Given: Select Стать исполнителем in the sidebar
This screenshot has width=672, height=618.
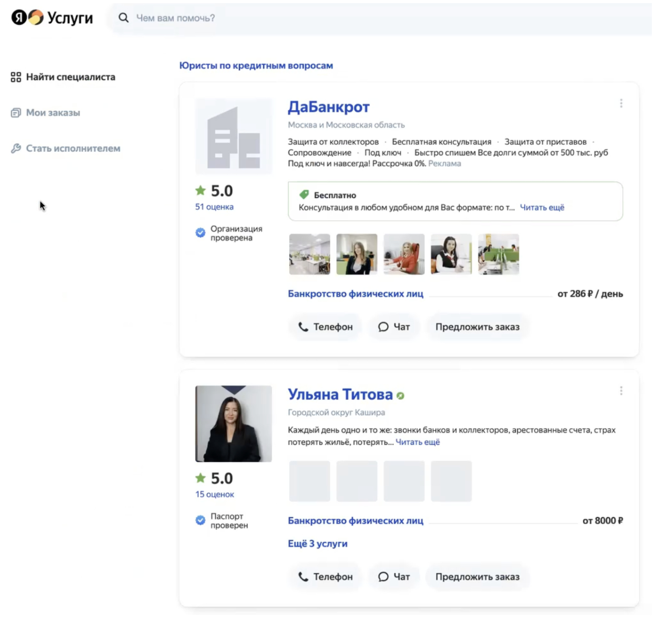Looking at the screenshot, I should click(x=73, y=148).
